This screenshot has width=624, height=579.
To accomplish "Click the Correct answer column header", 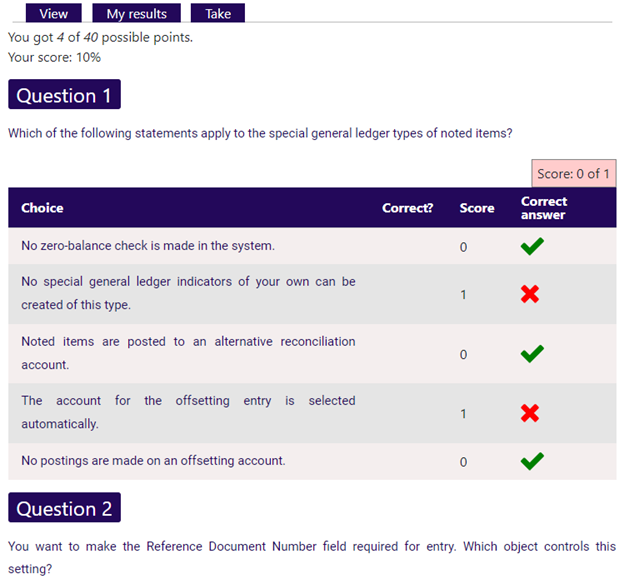I will point(544,208).
